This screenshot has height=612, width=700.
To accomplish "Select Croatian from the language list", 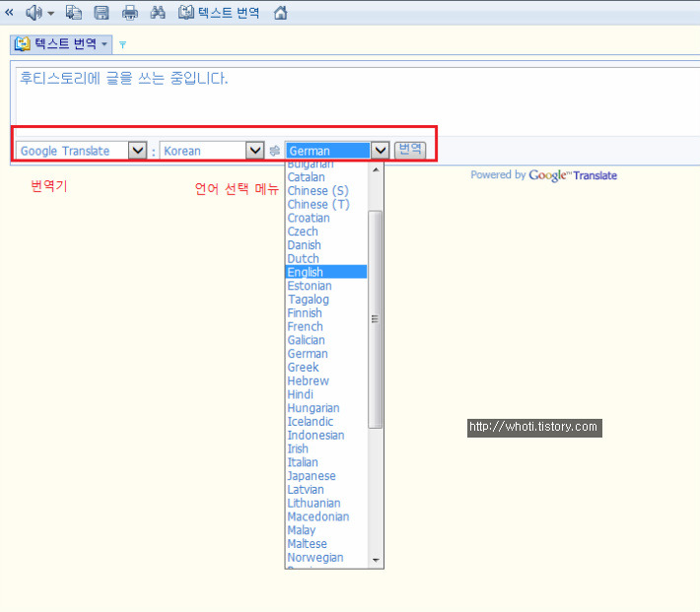I will [x=326, y=218].
